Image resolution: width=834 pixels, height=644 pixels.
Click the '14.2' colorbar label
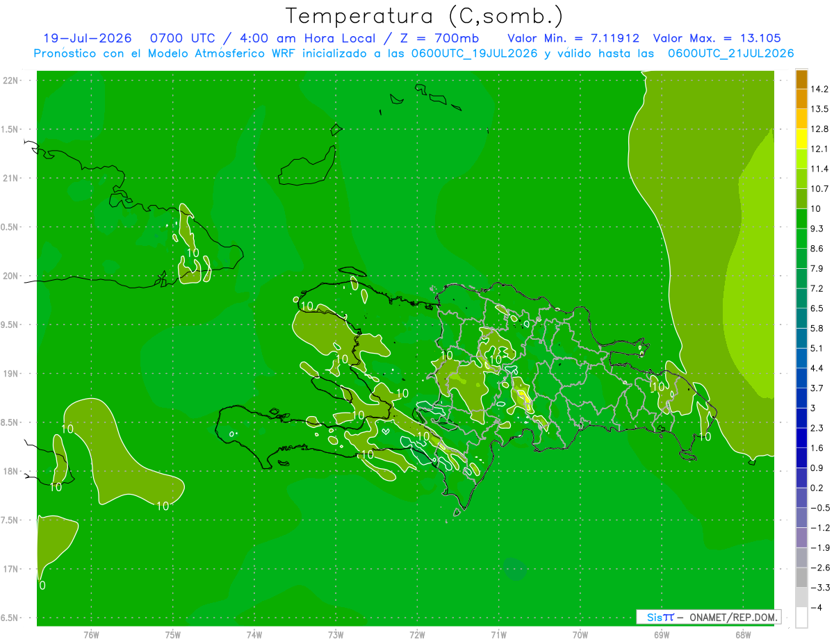pos(820,89)
